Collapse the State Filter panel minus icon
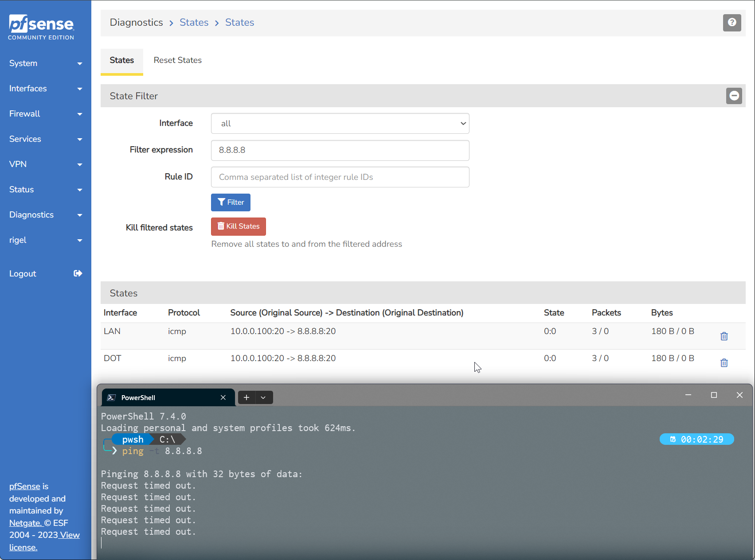This screenshot has height=560, width=755. pyautogui.click(x=734, y=96)
